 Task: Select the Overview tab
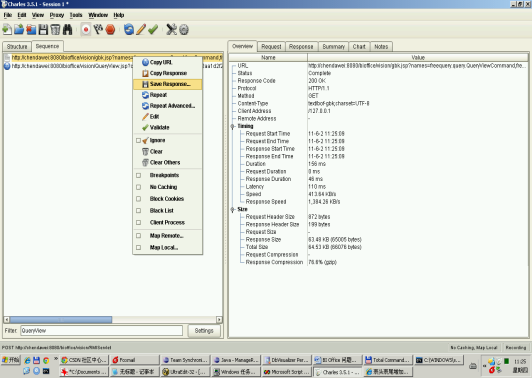pyautogui.click(x=242, y=46)
